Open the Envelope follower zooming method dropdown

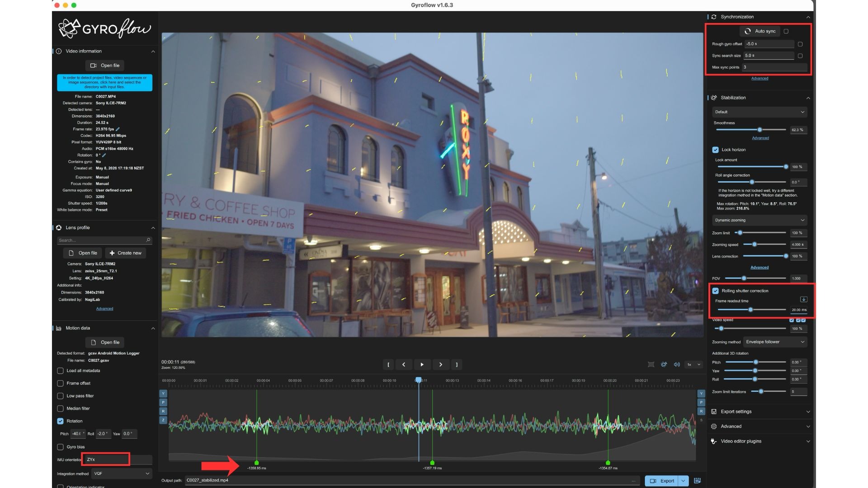click(775, 342)
